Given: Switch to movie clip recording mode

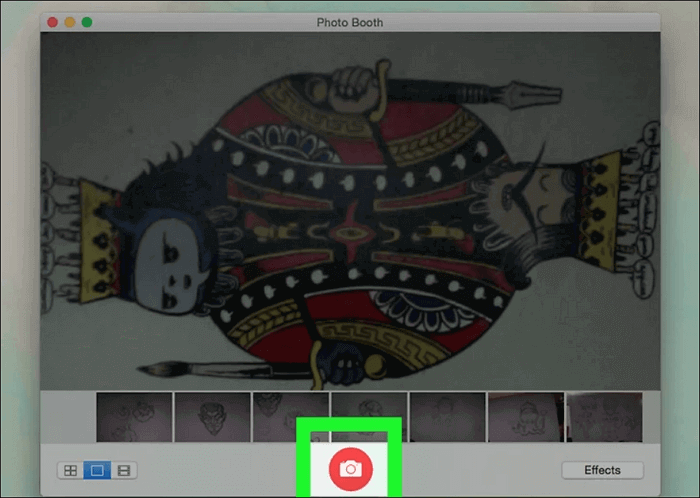Looking at the screenshot, I should [124, 470].
